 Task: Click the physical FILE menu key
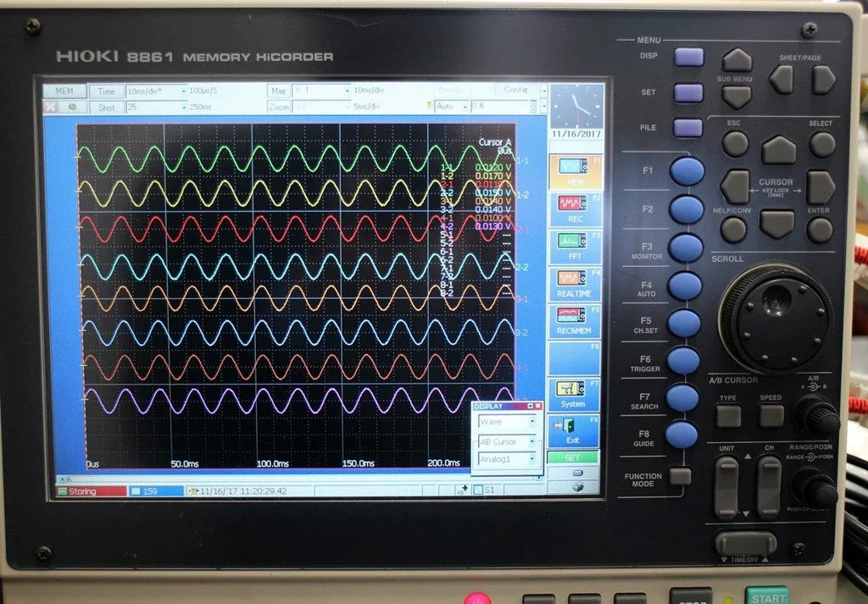(x=687, y=128)
